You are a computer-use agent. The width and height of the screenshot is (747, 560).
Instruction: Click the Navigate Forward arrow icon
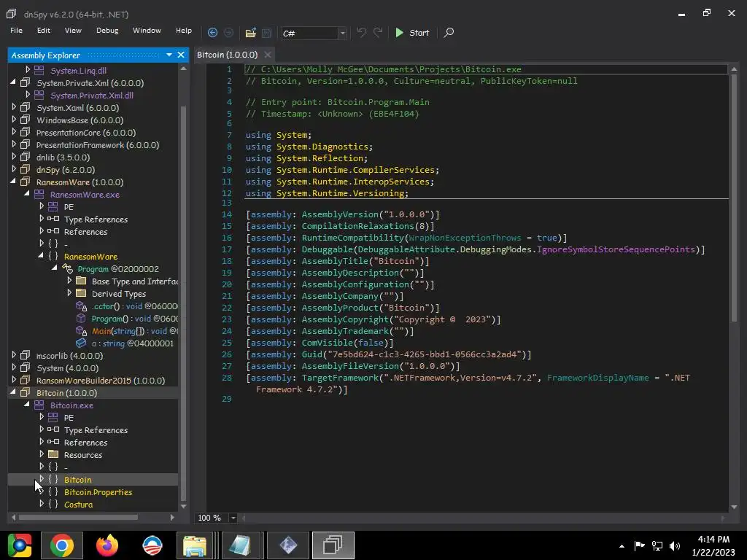(x=228, y=32)
